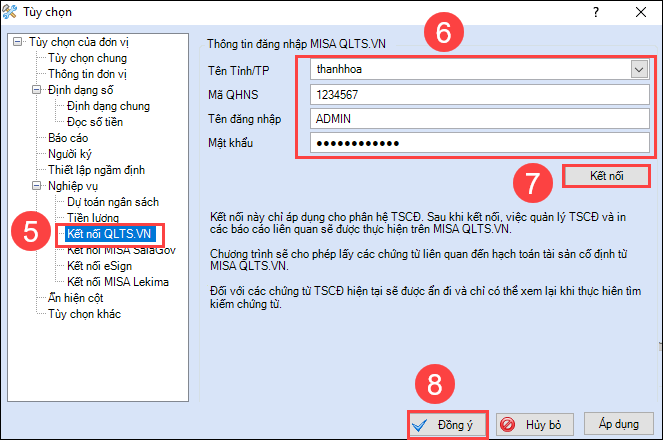Click the paragraph starting Đối với các chứng từ
The width and height of the screenshot is (663, 440).
[425, 297]
